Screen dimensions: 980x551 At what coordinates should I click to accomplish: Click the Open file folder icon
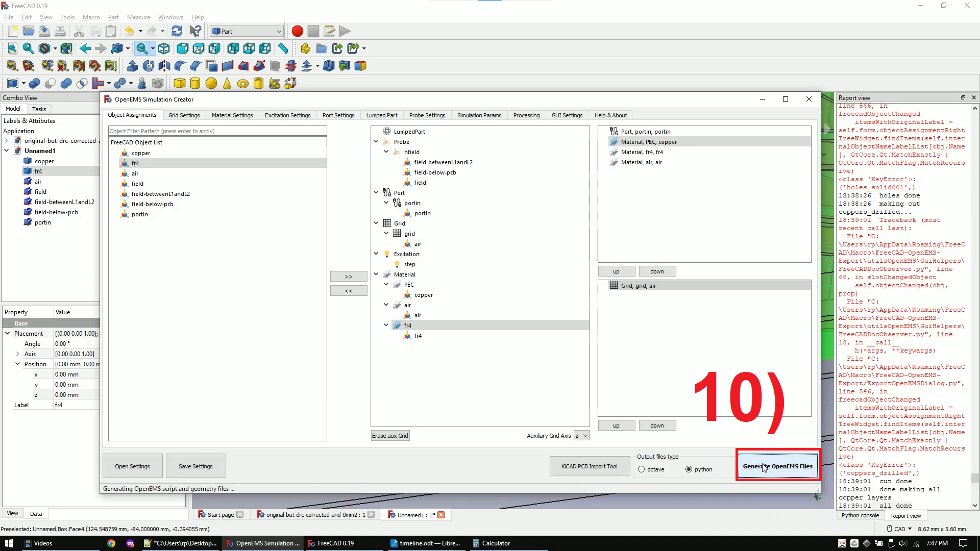point(29,31)
